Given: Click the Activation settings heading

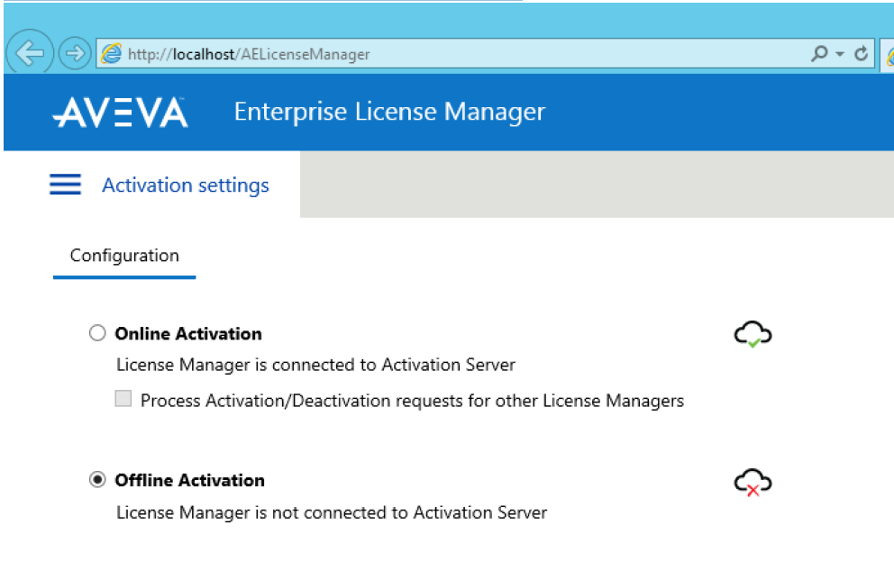Looking at the screenshot, I should tap(186, 185).
